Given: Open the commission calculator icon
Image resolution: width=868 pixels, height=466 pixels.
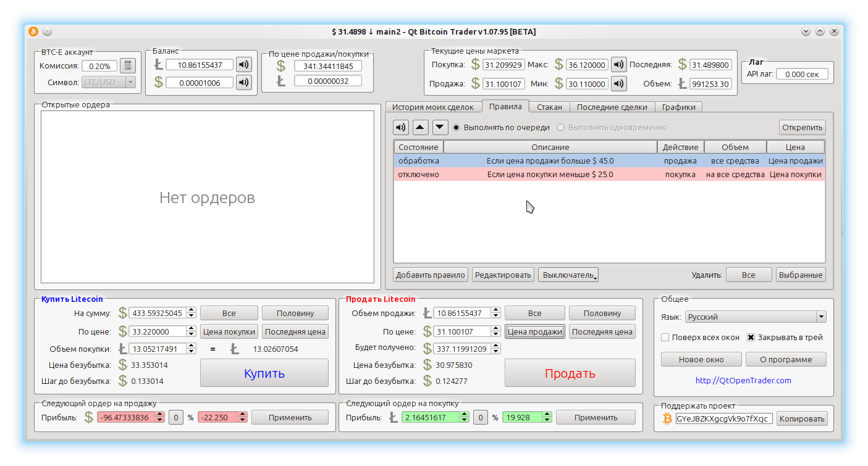Looking at the screenshot, I should tap(128, 66).
